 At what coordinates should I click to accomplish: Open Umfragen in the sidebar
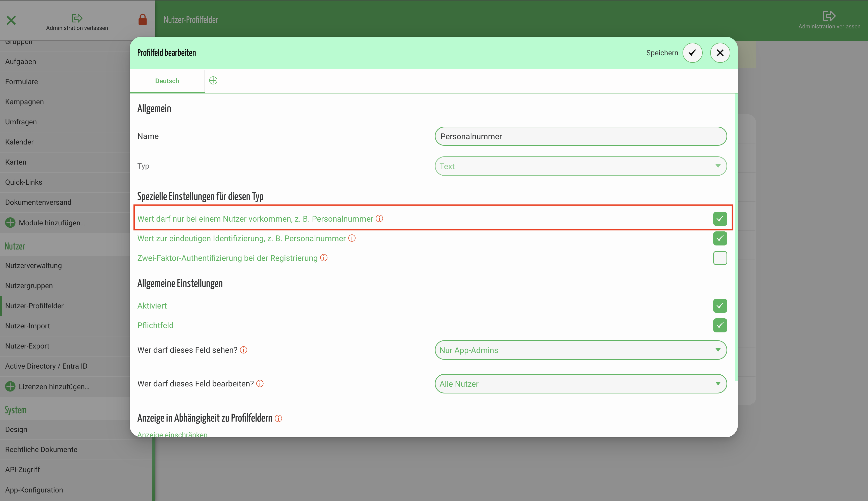coord(65,122)
